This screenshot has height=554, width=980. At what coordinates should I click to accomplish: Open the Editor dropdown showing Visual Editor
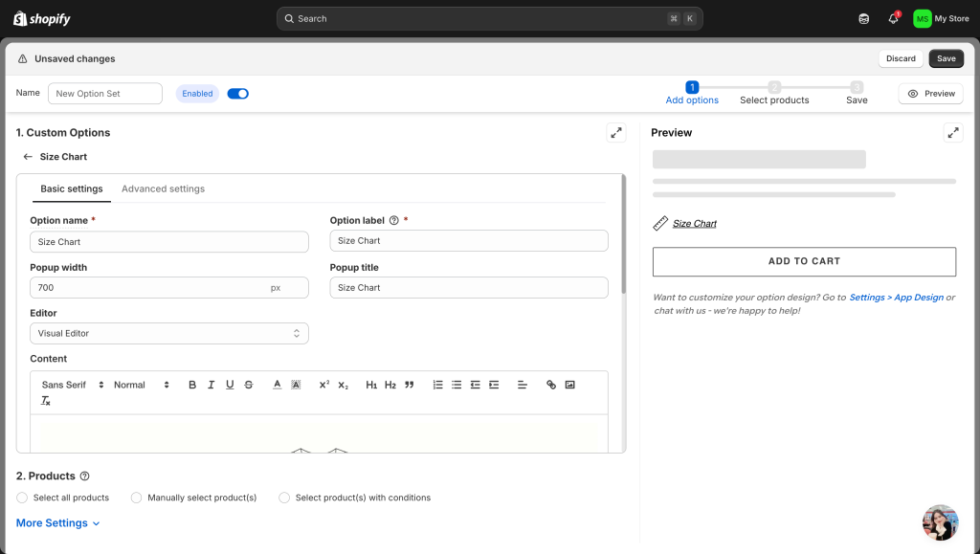point(169,333)
